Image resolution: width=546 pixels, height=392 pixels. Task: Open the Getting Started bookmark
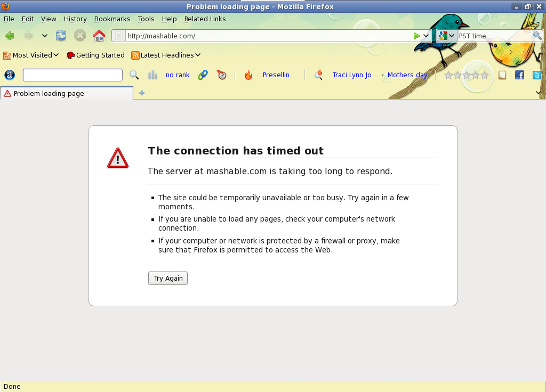[x=95, y=55]
